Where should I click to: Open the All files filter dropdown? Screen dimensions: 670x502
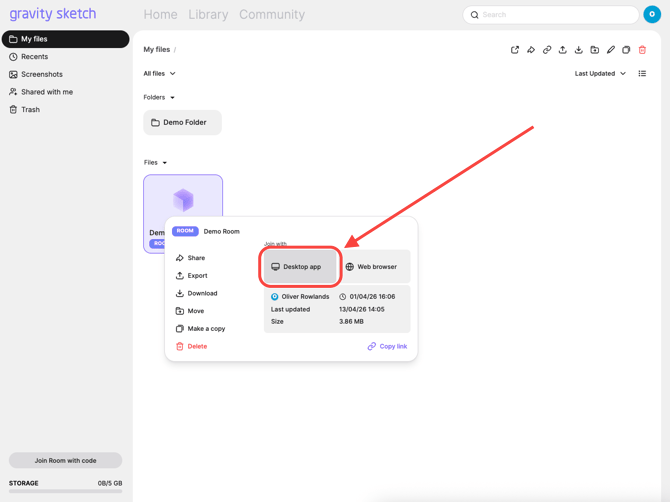pos(159,73)
